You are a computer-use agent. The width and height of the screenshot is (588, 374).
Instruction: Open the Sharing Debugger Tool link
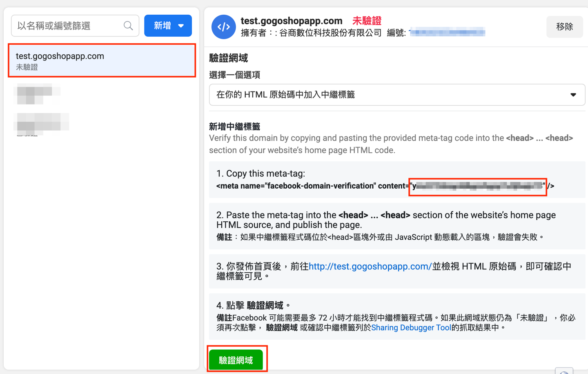click(411, 327)
